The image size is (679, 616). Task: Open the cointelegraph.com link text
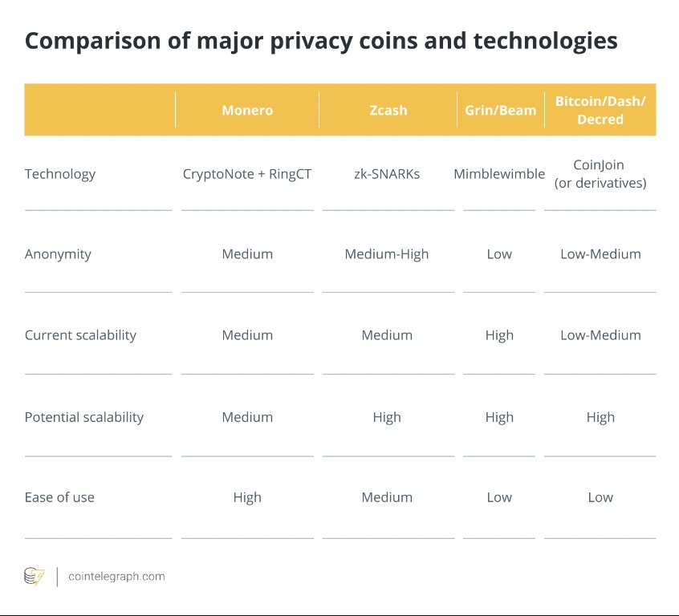[x=116, y=576]
